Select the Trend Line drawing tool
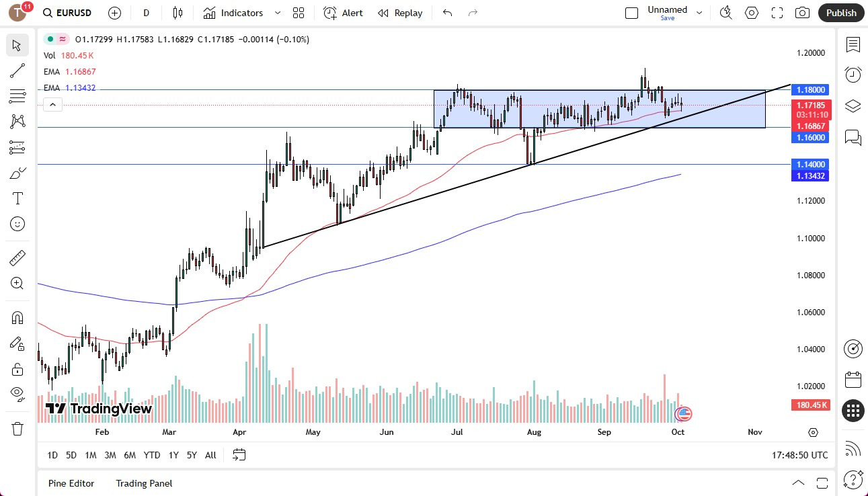The height and width of the screenshot is (496, 868). tap(17, 71)
